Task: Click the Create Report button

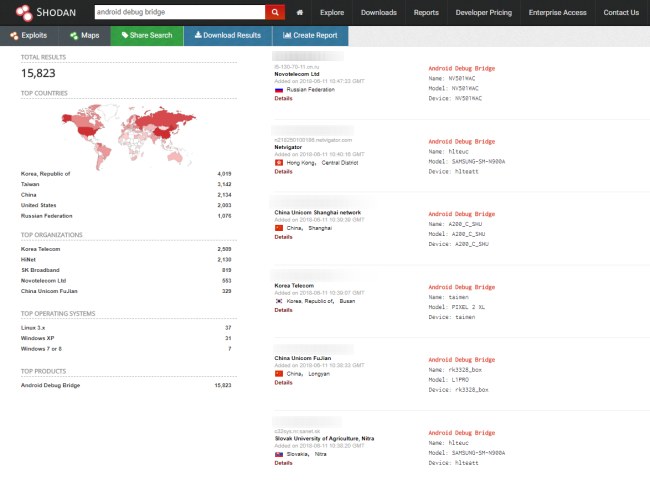Action: pyautogui.click(x=310, y=36)
